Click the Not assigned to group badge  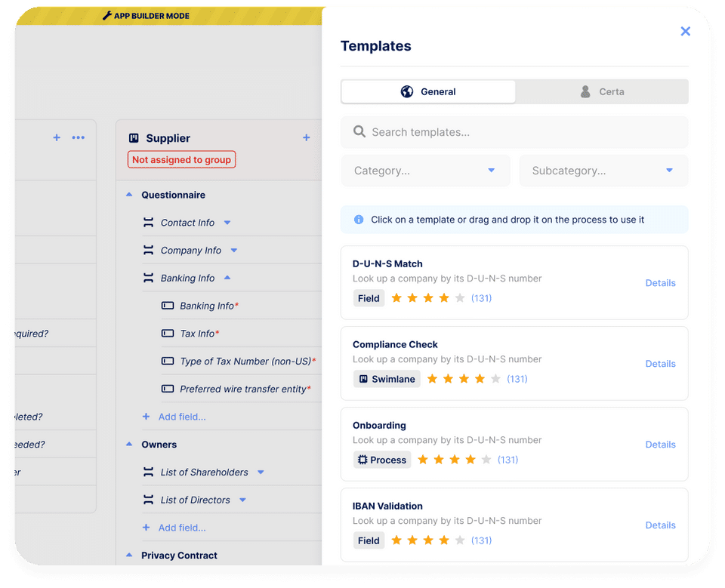click(182, 159)
